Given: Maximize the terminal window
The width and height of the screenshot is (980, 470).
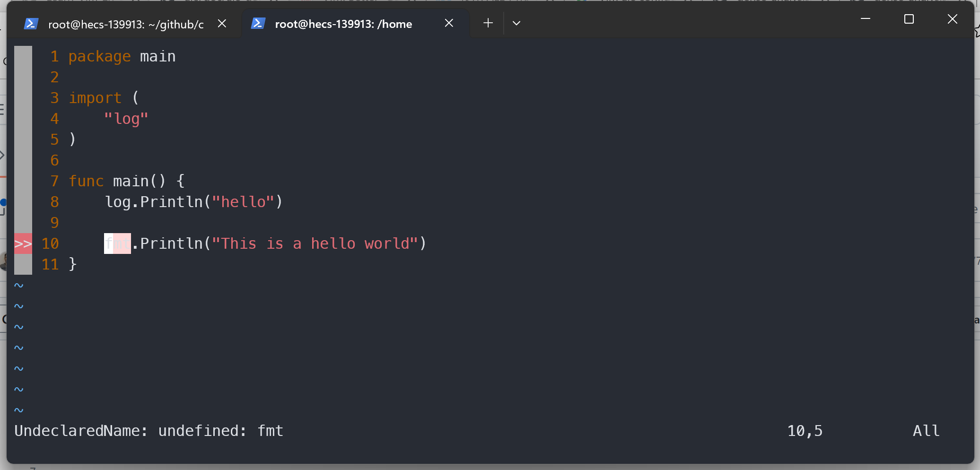Looking at the screenshot, I should click(x=909, y=19).
